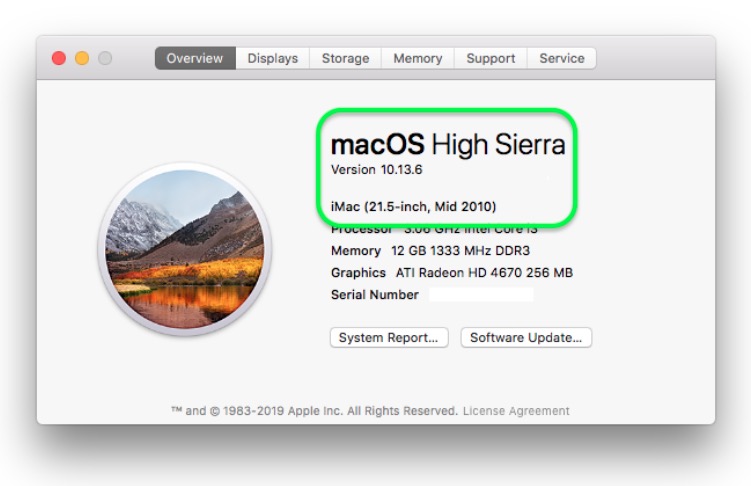The image size is (751, 486).
Task: Launch Software Update
Action: point(526,338)
